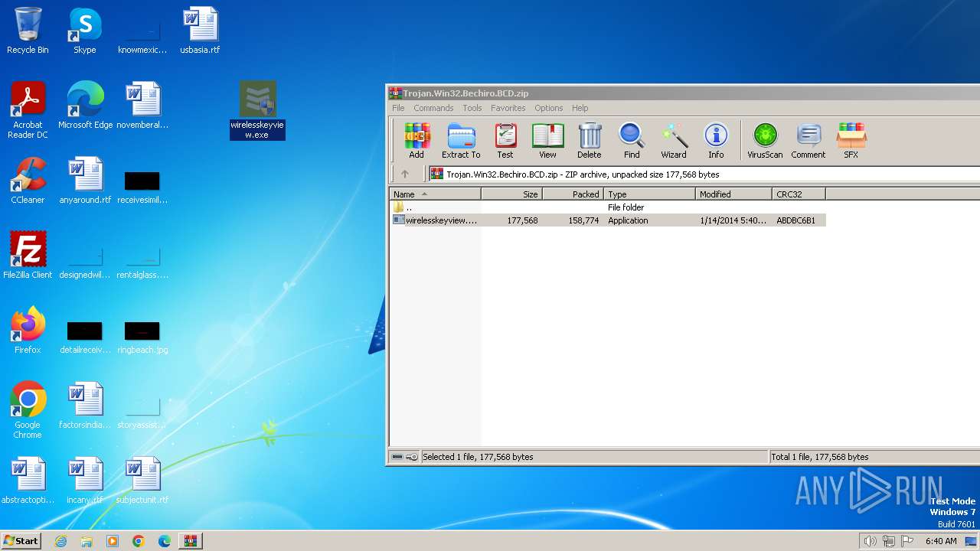Sort by Modified column header

[x=733, y=194]
